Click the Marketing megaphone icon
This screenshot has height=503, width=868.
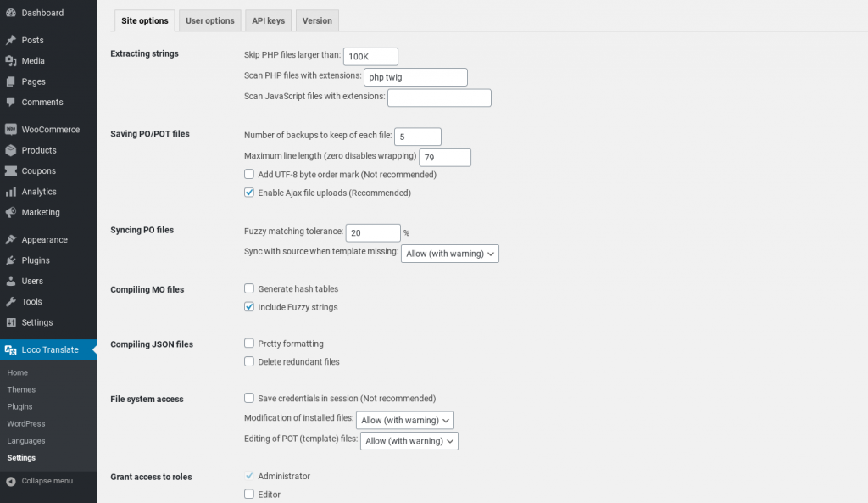click(10, 212)
